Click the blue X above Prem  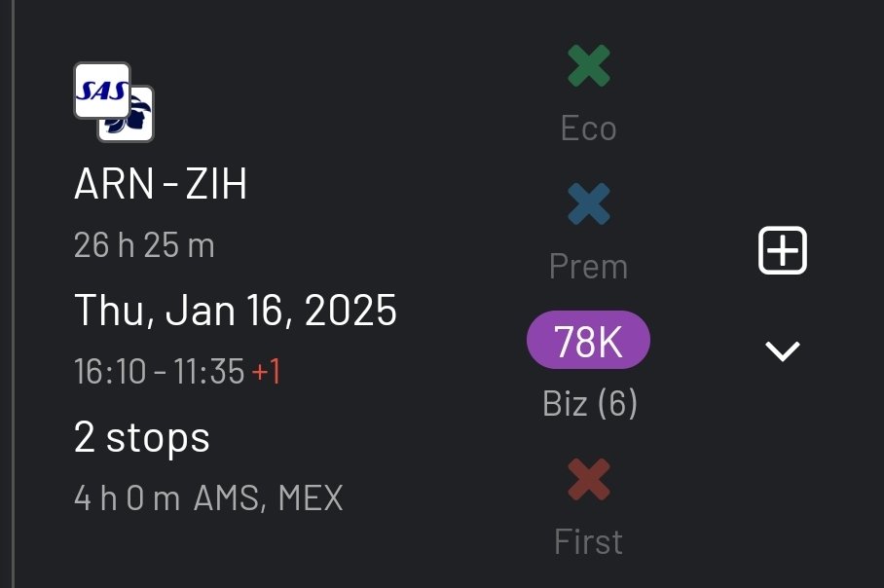click(589, 204)
